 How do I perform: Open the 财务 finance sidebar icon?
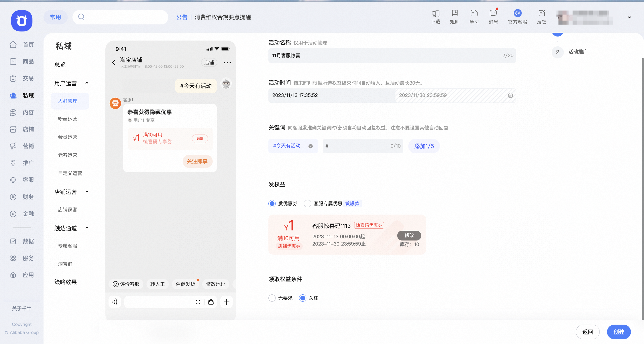(13, 197)
